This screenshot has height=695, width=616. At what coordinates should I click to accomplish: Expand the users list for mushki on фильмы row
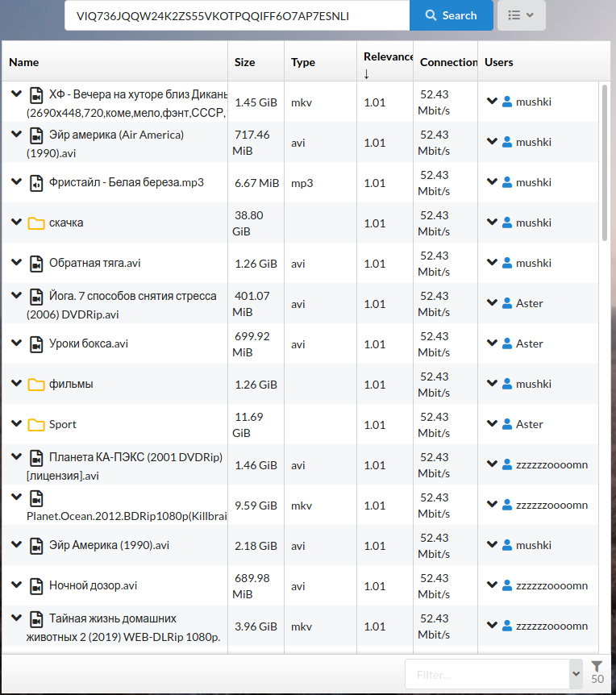pos(492,384)
